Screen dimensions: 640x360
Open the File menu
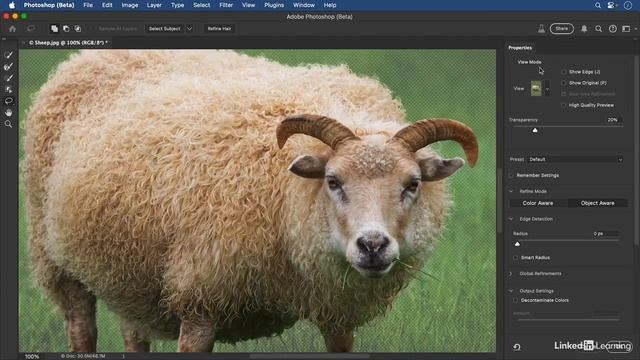click(x=88, y=5)
